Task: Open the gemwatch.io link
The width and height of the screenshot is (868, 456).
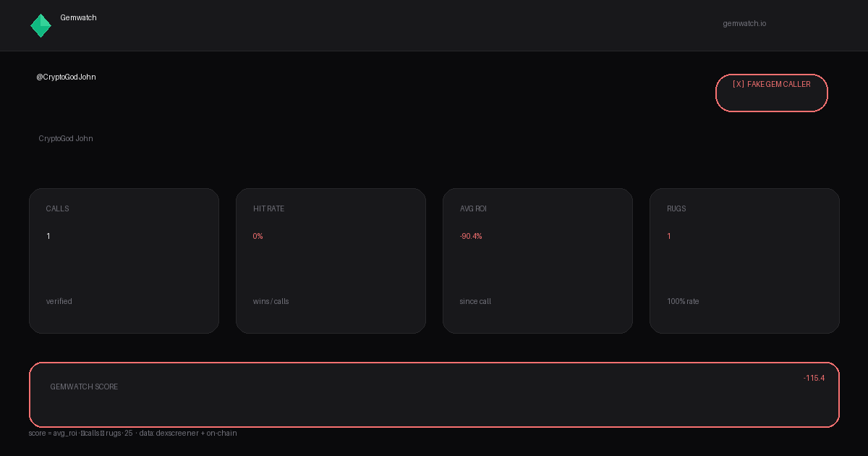Action: [744, 24]
